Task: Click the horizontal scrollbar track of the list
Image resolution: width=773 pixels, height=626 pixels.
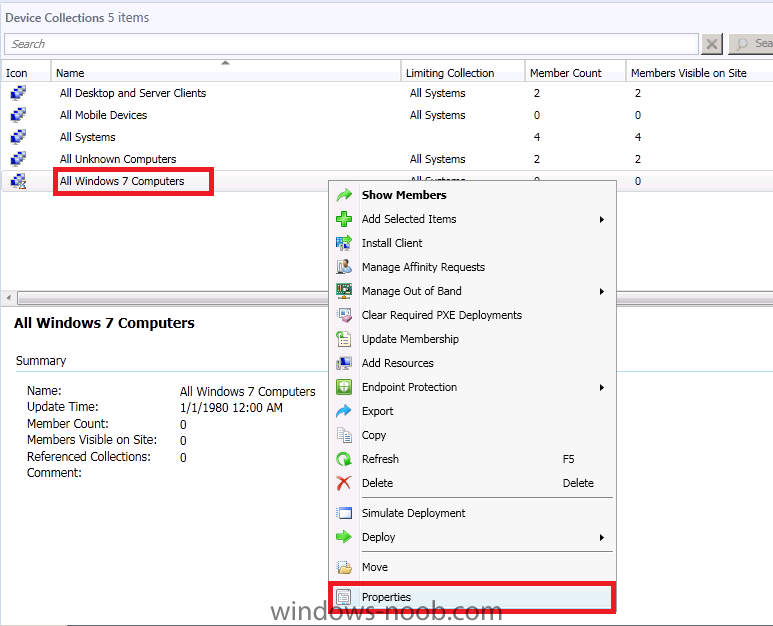Action: point(173,298)
